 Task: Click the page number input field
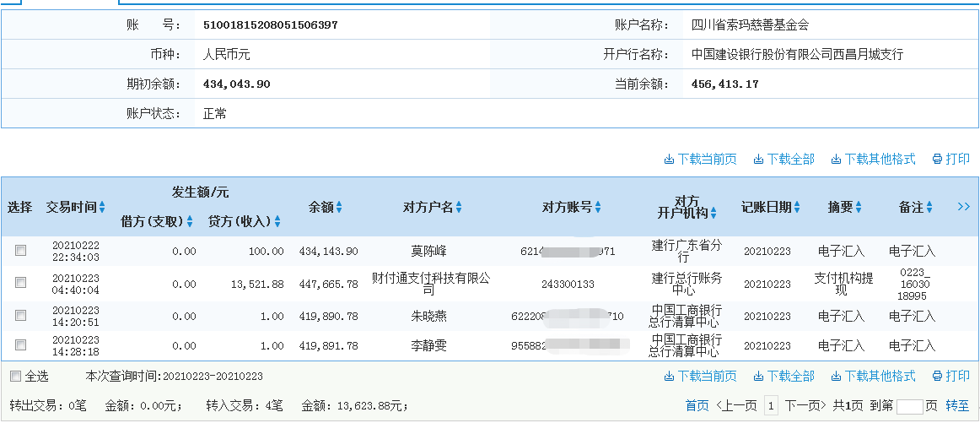(909, 407)
